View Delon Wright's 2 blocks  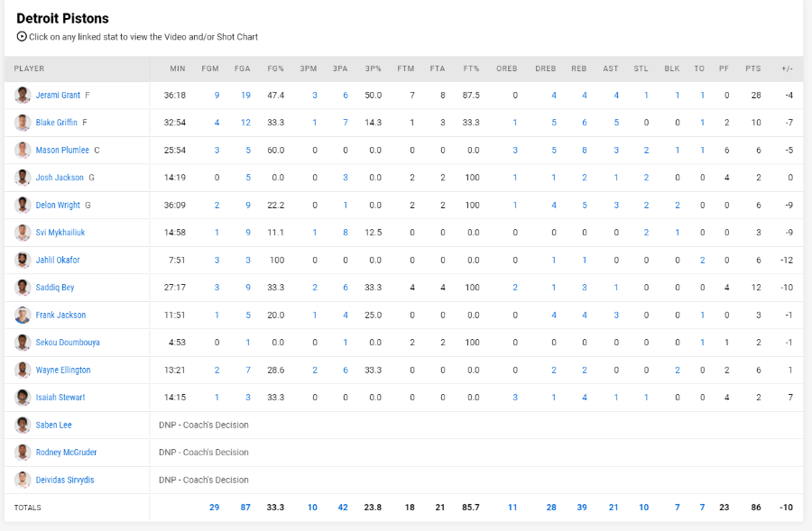(x=678, y=205)
